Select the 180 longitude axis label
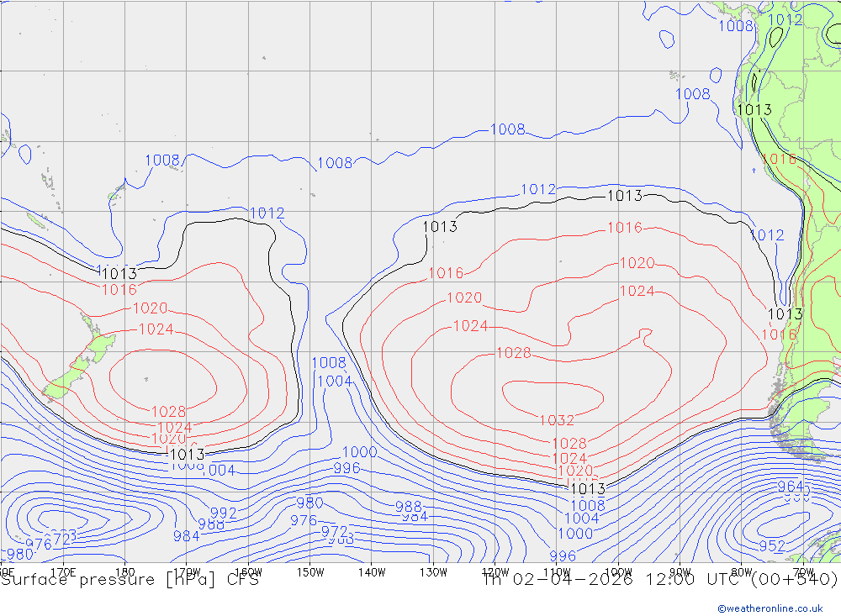 125,572
